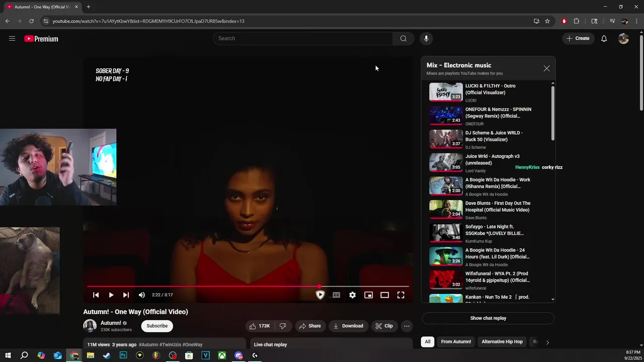
Task: Open Photoshop from the taskbar
Action: [x=123, y=355]
